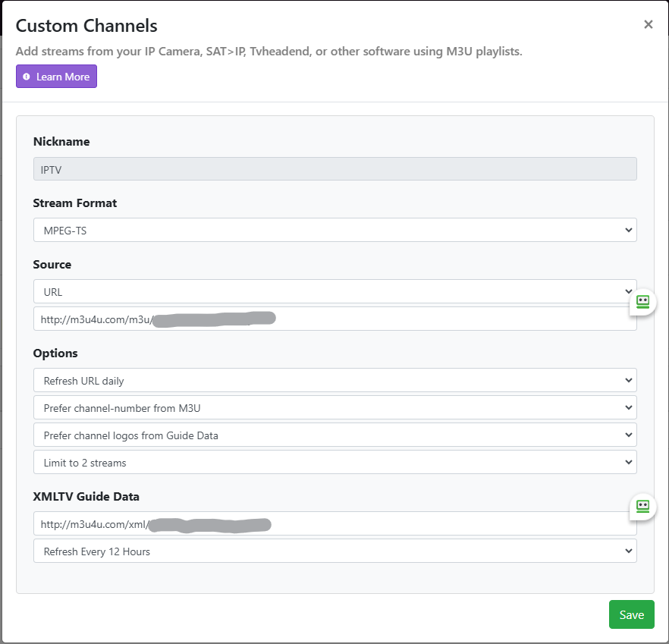This screenshot has height=644, width=669.
Task: Expand the Limit to 2 streams dropdown
Action: [x=334, y=463]
